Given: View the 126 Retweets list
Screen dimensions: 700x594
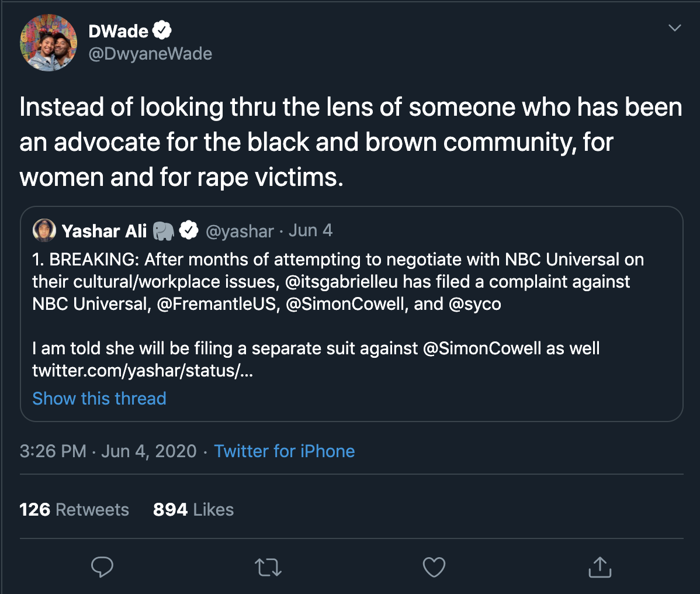Looking at the screenshot, I should pos(74,509).
